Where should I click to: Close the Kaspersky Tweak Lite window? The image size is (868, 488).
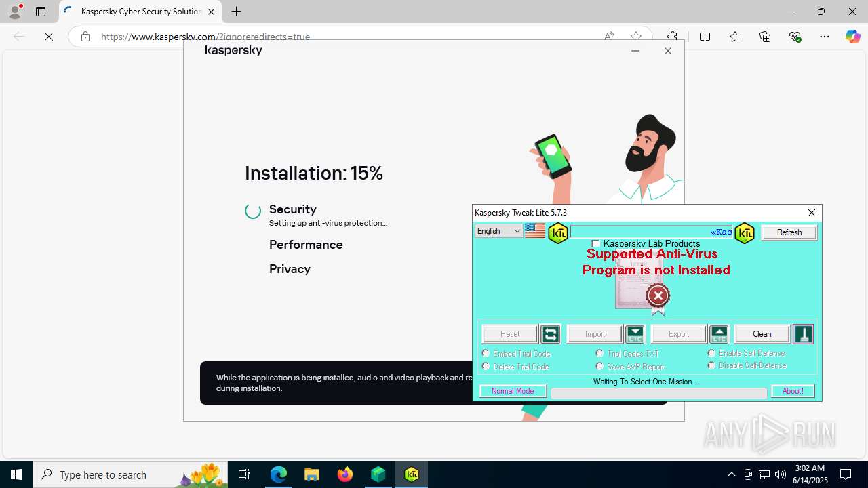click(812, 213)
